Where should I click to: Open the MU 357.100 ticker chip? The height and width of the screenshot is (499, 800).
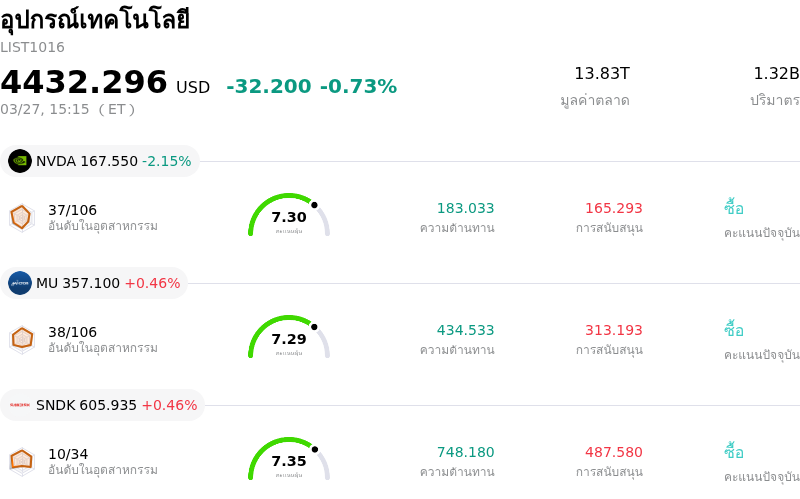click(x=95, y=283)
